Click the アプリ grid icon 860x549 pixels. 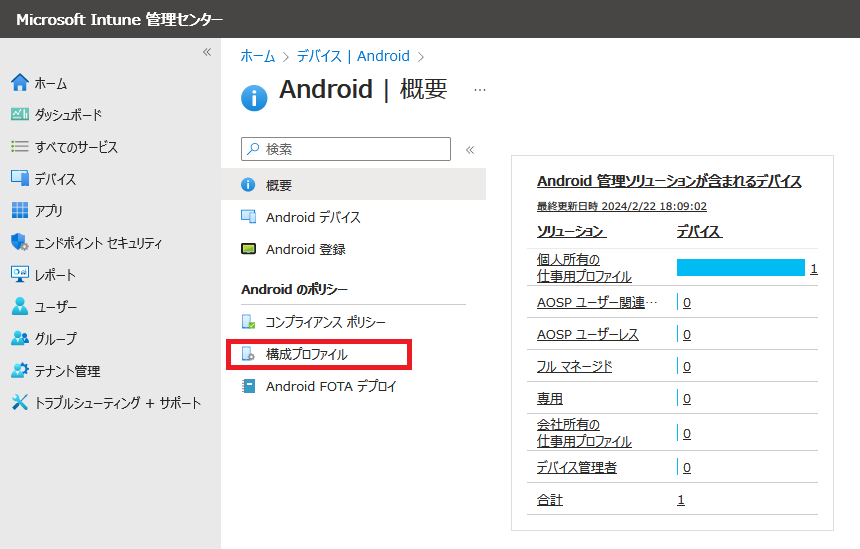click(x=20, y=210)
